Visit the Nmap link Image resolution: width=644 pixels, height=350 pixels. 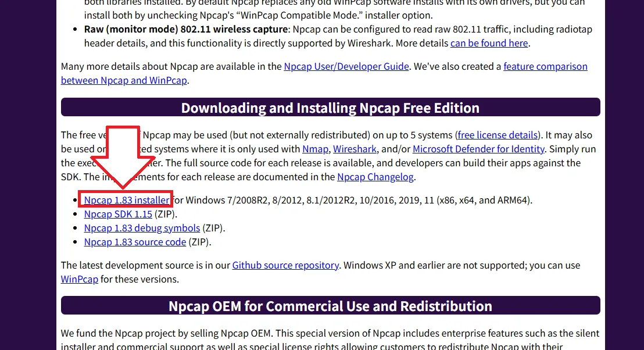(315, 149)
